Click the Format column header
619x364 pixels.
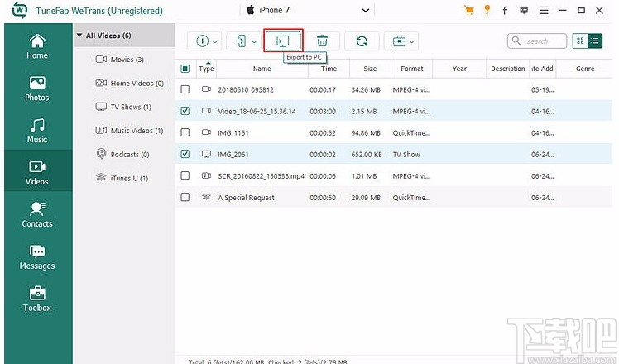click(412, 69)
